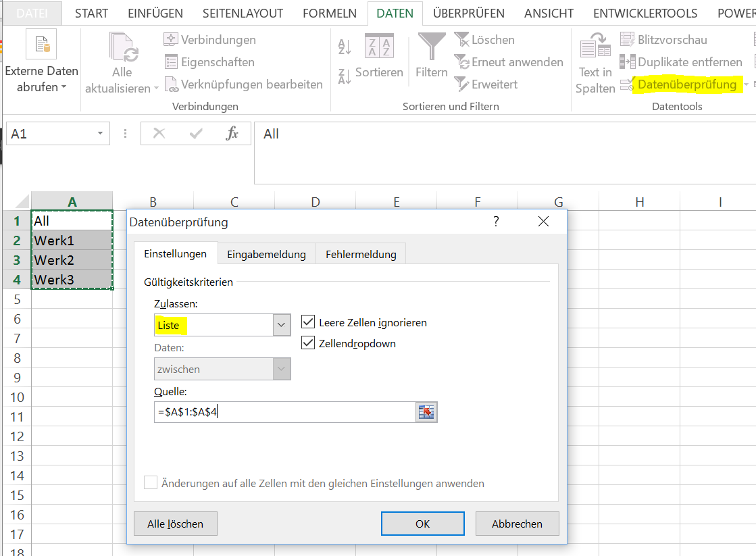Image resolution: width=756 pixels, height=556 pixels.
Task: Open the Eingabemeldung dialog tab
Action: 267,254
